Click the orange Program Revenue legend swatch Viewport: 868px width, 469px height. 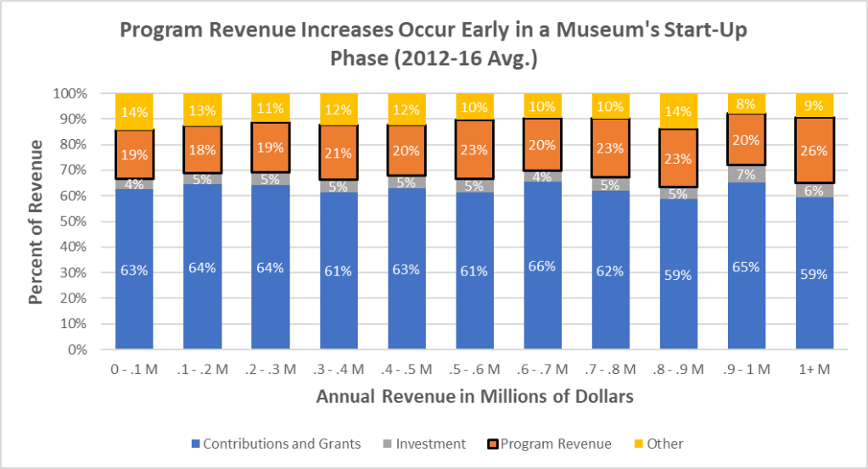[x=490, y=444]
